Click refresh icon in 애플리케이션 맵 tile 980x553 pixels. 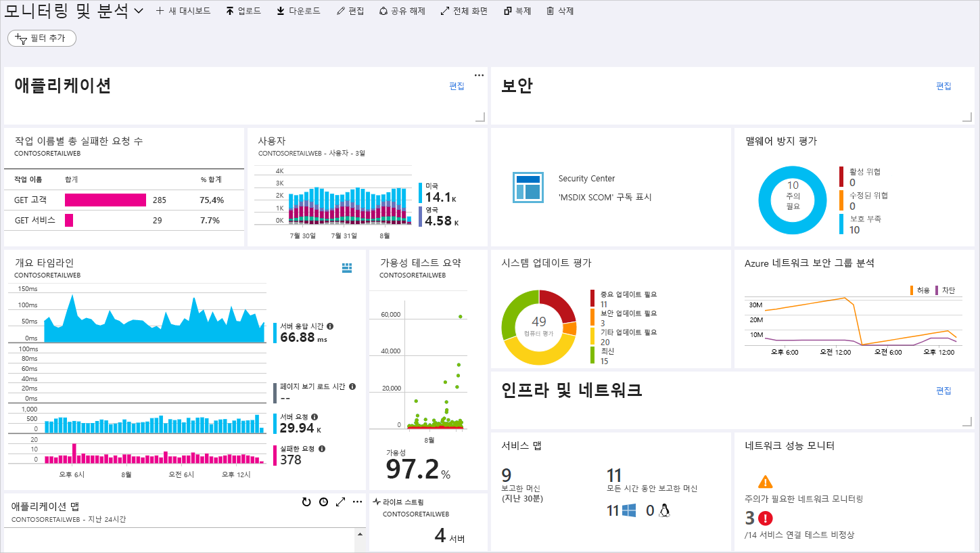point(306,502)
